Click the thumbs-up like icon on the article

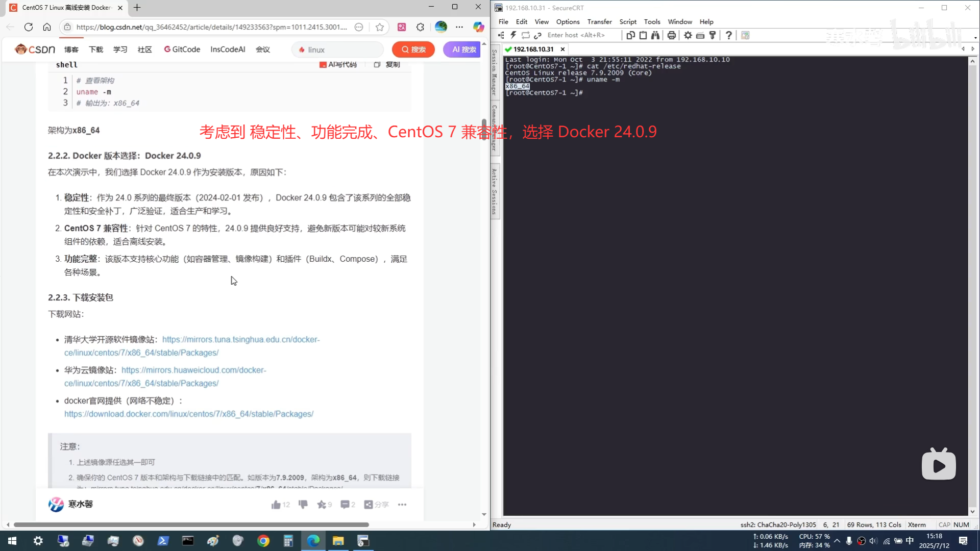276,505
